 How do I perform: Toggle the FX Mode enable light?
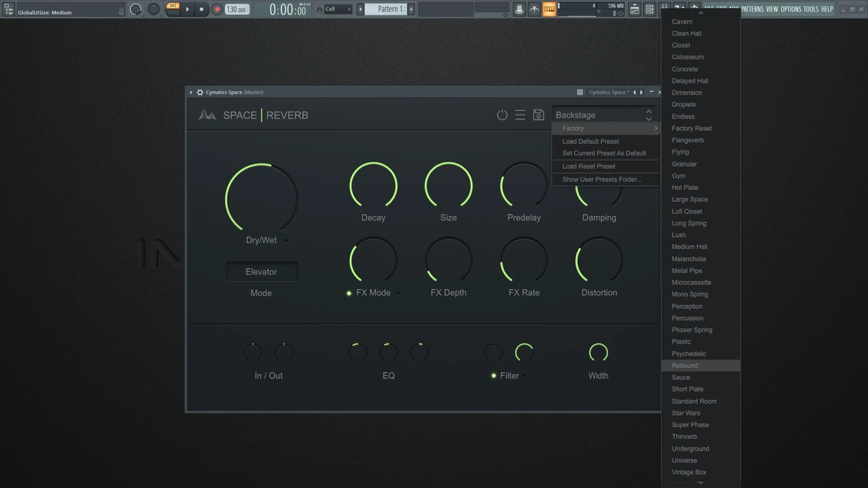tap(349, 293)
